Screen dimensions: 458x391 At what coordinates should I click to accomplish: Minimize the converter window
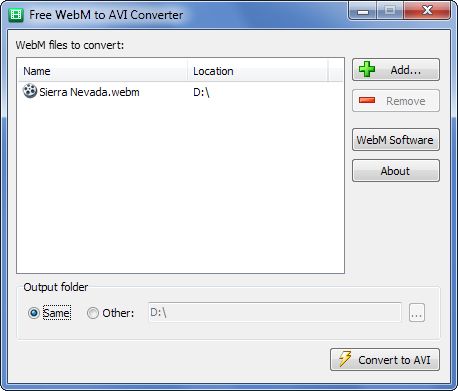coord(363,11)
